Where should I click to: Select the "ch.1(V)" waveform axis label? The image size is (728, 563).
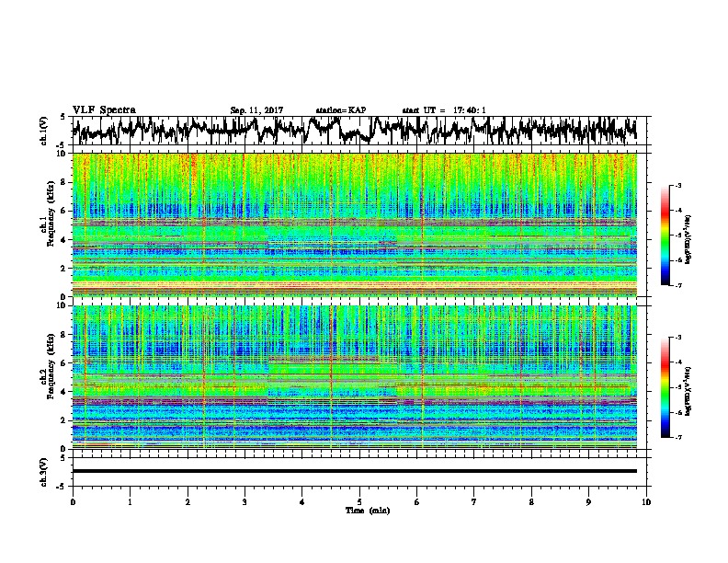coord(44,131)
